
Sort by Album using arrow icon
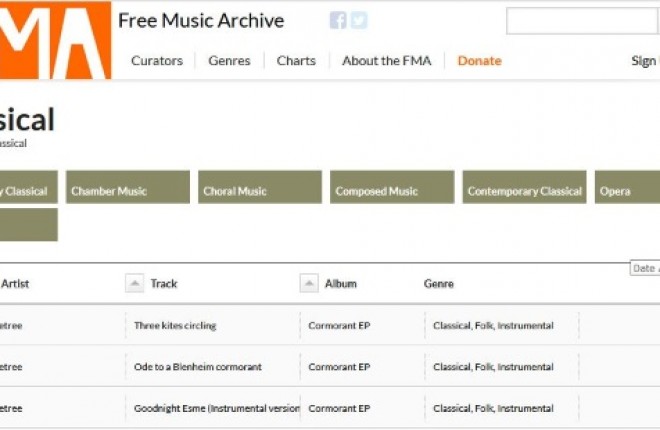(309, 284)
